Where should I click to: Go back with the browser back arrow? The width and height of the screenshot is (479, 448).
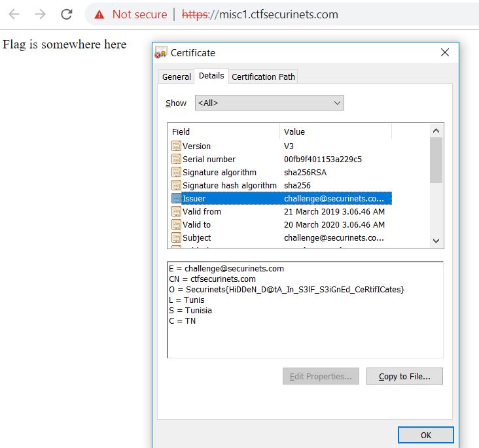click(14, 14)
